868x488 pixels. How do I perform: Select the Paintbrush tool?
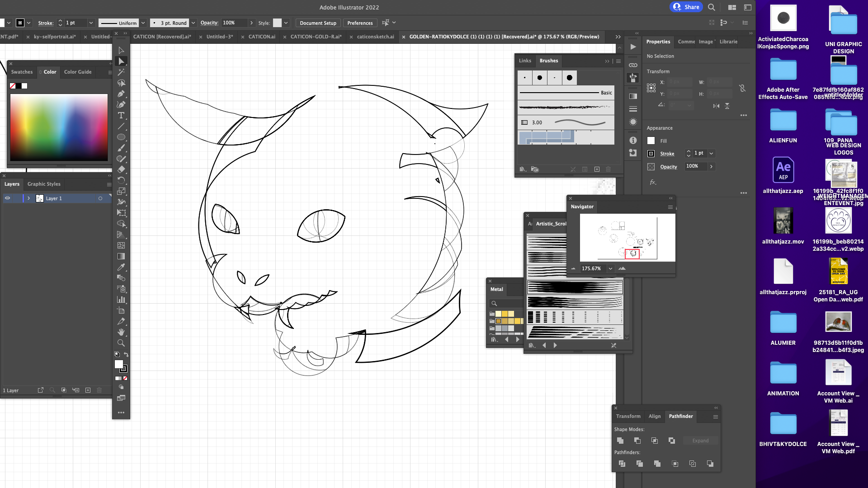tap(121, 148)
